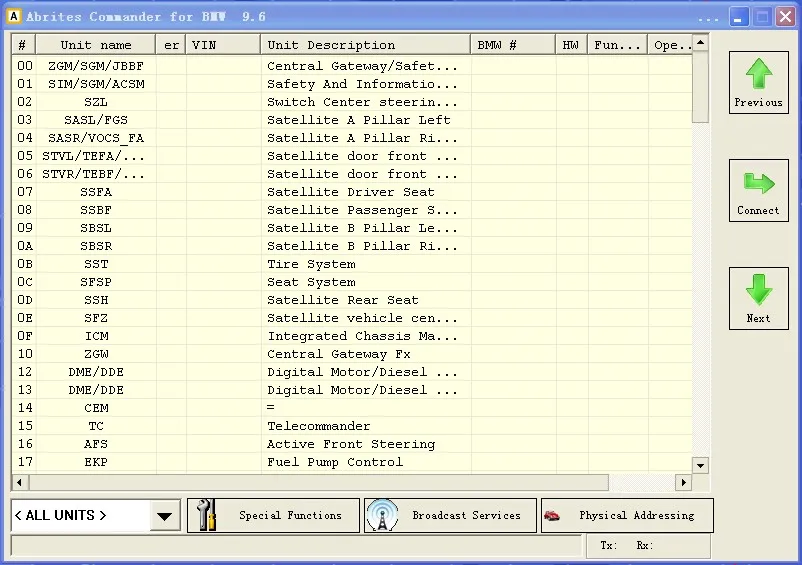Viewport: 802px width, 565px height.
Task: Sort by the Unit name column header
Action: (x=96, y=45)
